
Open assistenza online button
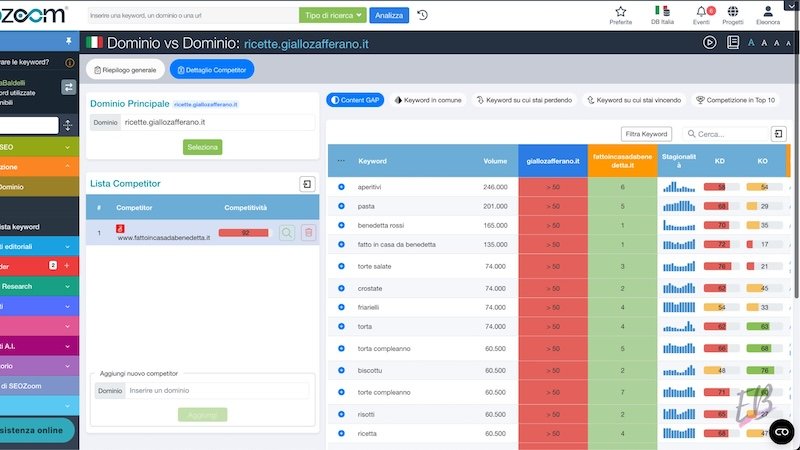click(36, 430)
